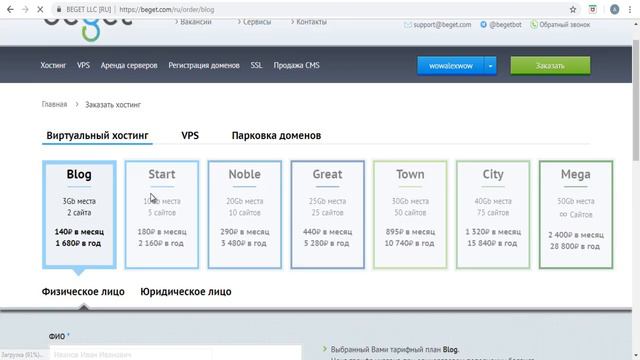The width and height of the screenshot is (640, 360).
Task: Click the address bar URL
Action: 167,9
